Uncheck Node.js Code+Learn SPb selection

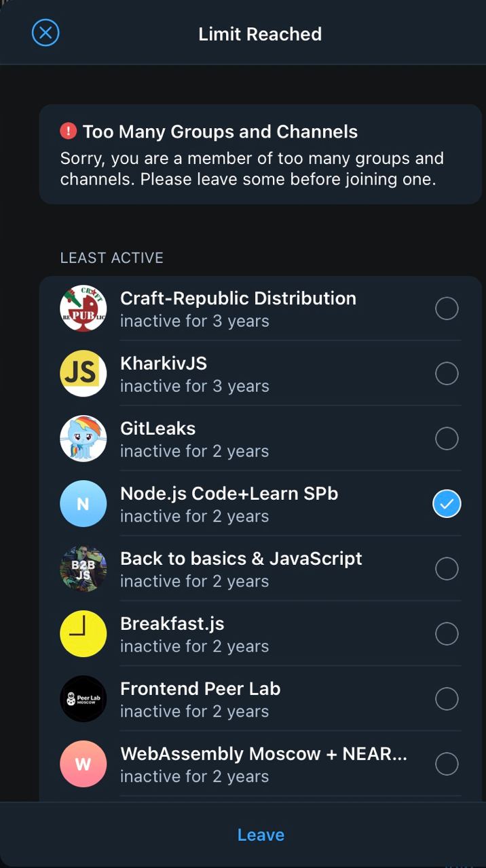coord(447,504)
